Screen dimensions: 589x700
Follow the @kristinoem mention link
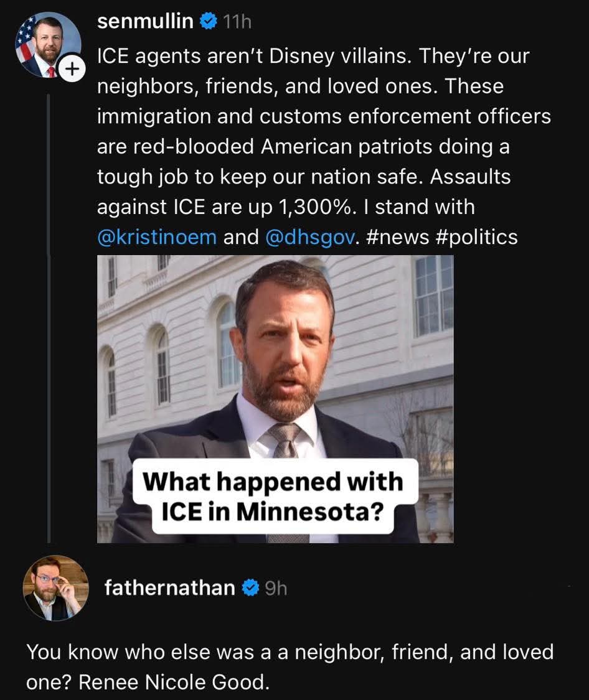[x=156, y=236]
